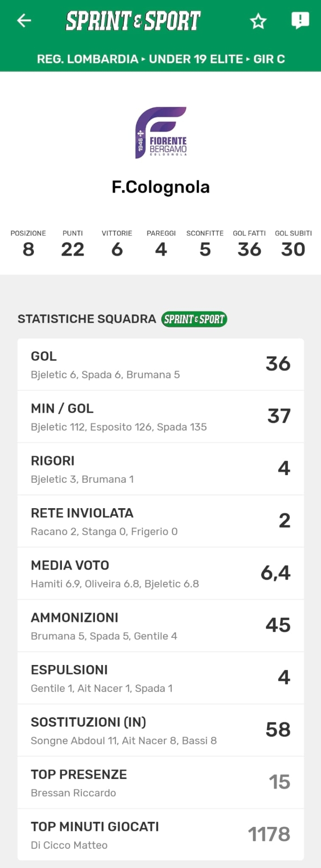Open the MEDIA VOTO row

[160, 573]
